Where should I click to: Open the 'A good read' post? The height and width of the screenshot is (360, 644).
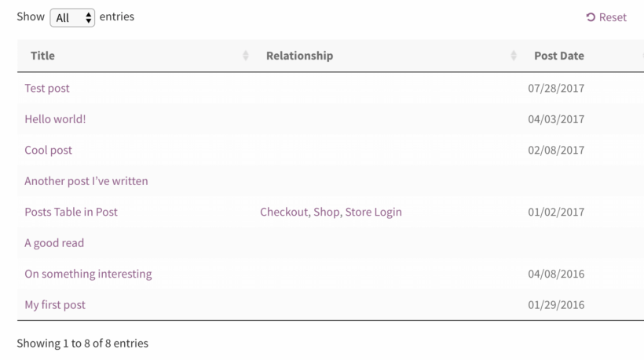click(54, 243)
